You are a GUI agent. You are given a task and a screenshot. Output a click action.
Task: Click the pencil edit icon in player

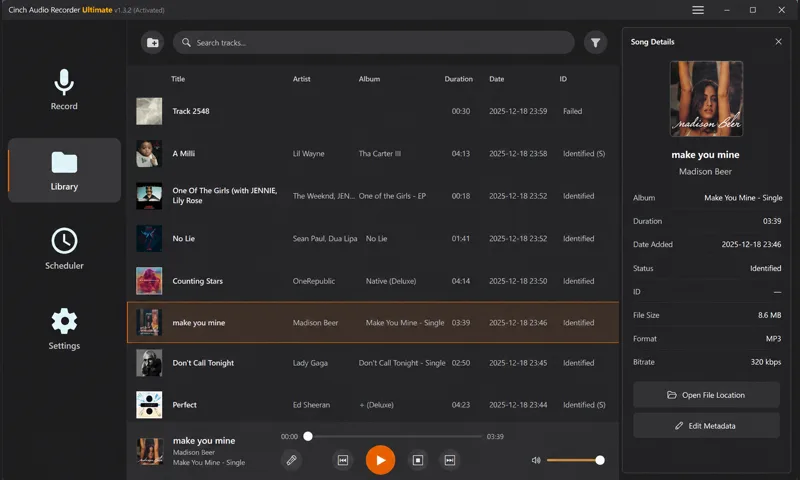[291, 461]
